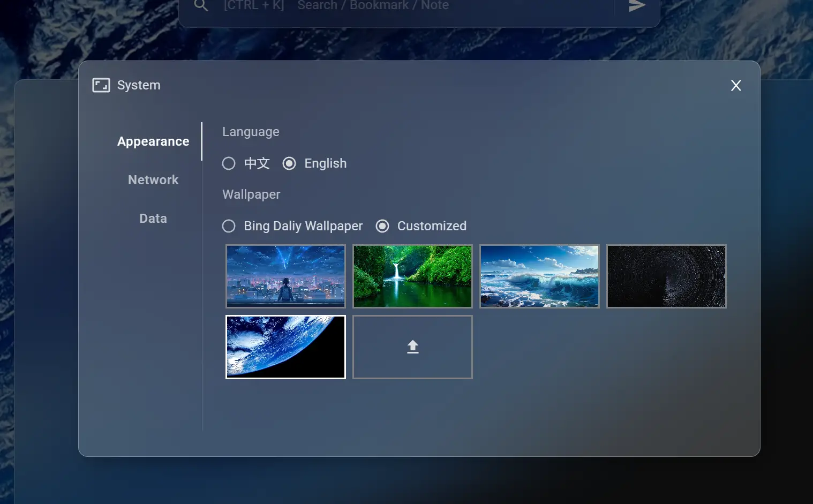The height and width of the screenshot is (504, 813).
Task: Select the English language radio button
Action: click(289, 163)
